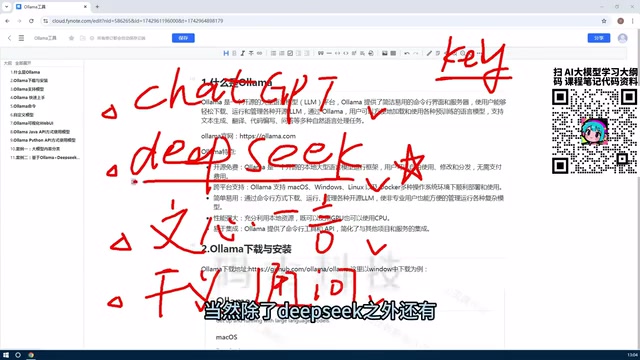
Task: Click the back arrow in note header
Action: pos(9,38)
